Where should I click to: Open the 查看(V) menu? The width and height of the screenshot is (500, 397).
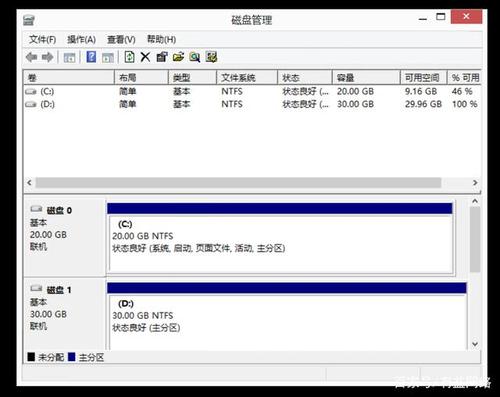[121, 40]
